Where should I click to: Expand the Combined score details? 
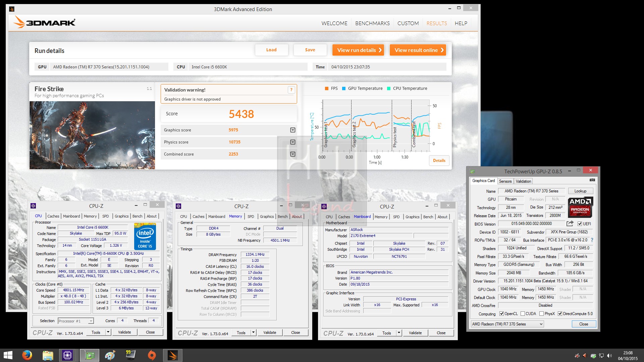[292, 154]
